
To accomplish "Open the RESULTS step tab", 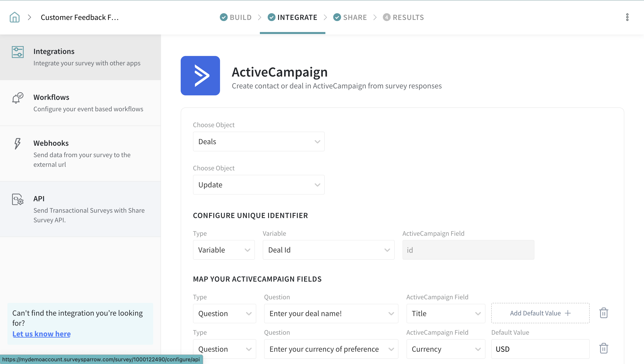I will point(403,17).
